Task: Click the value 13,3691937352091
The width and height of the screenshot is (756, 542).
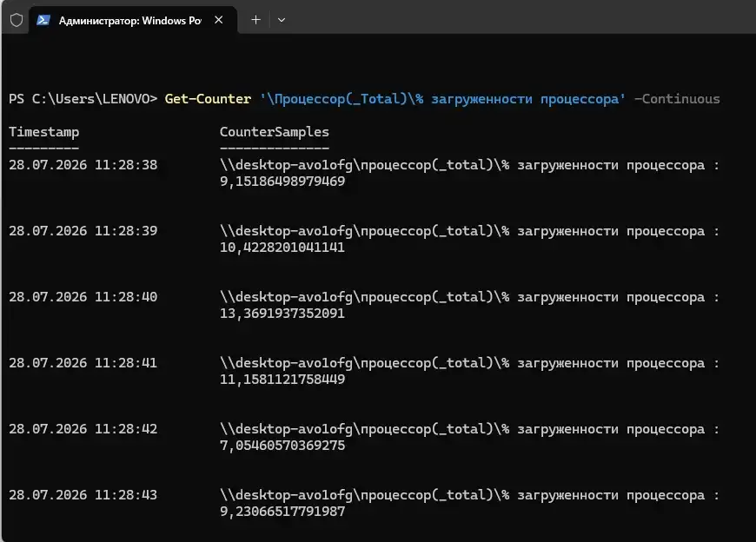Action: [282, 314]
